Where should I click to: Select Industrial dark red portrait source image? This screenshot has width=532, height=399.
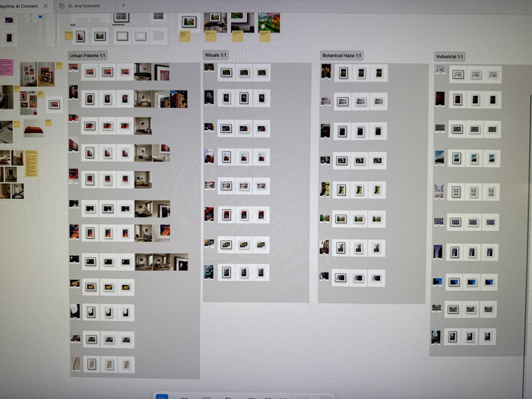point(440,99)
